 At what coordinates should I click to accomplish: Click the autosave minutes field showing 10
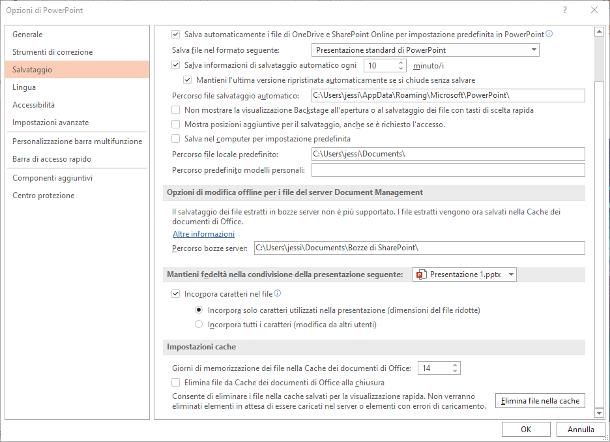point(381,65)
